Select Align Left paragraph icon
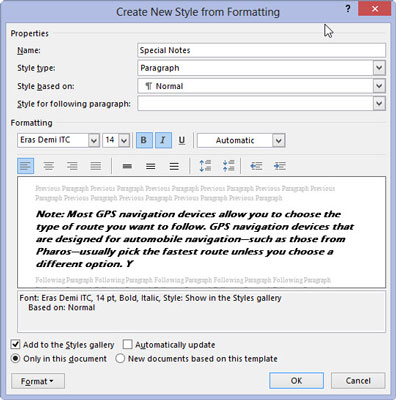396x400 pixels. pyautogui.click(x=26, y=166)
